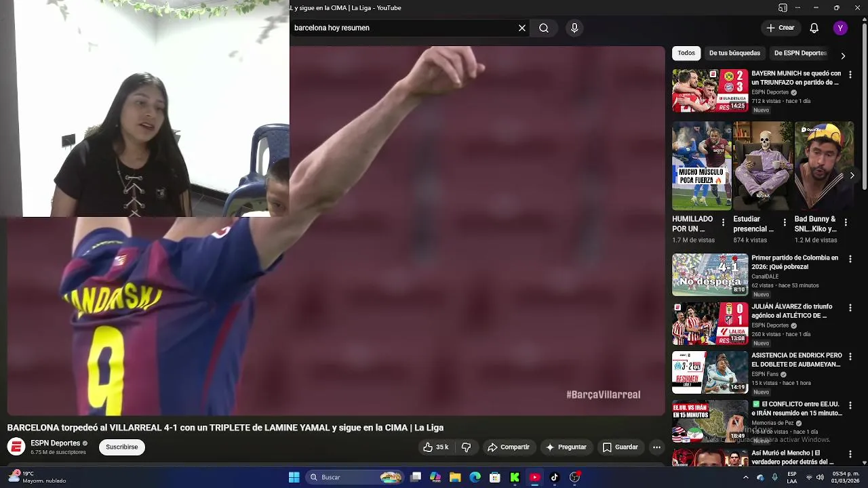Open options for Estudiar presencial short
Screen dimensions: 868x488
tap(785, 222)
